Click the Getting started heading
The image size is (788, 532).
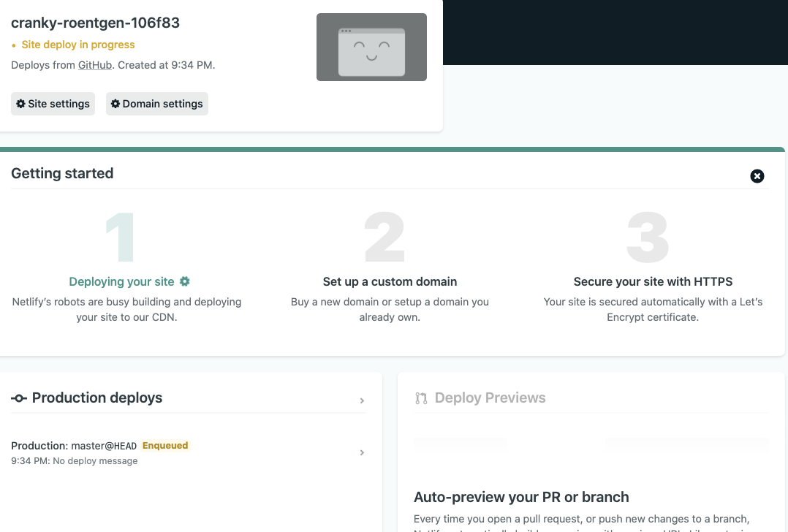(62, 173)
